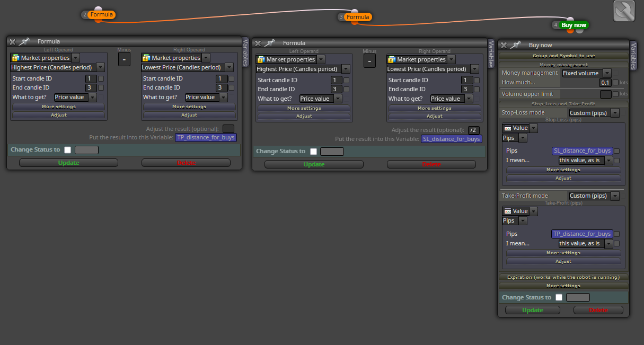Tick checkbox next to TP_distance_for_buys Pips field
This screenshot has width=644, height=345.
click(x=617, y=234)
